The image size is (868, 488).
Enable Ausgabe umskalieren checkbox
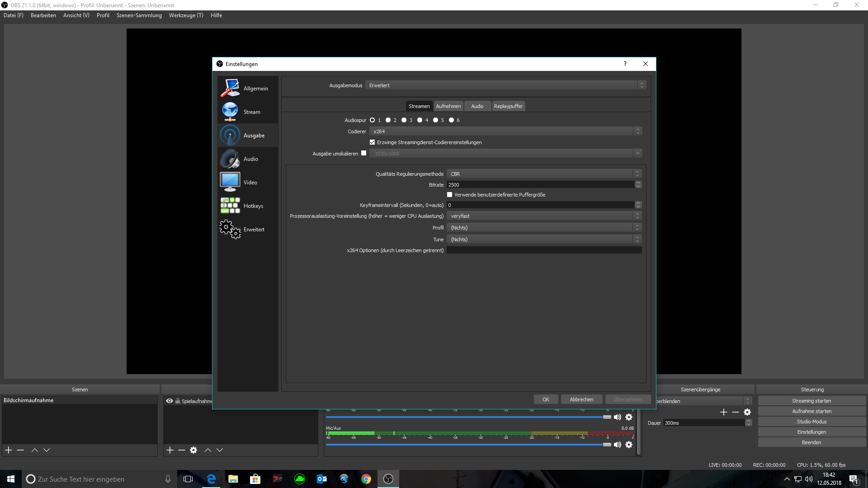coord(364,153)
